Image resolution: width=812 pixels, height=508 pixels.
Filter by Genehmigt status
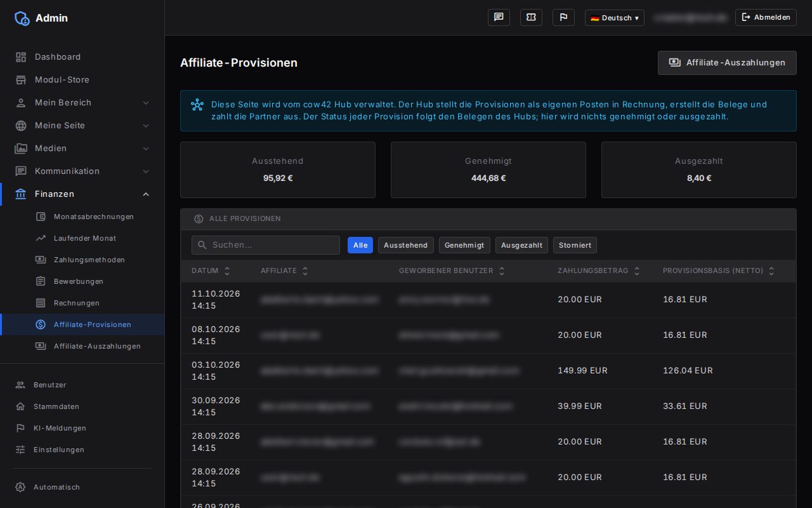(464, 245)
